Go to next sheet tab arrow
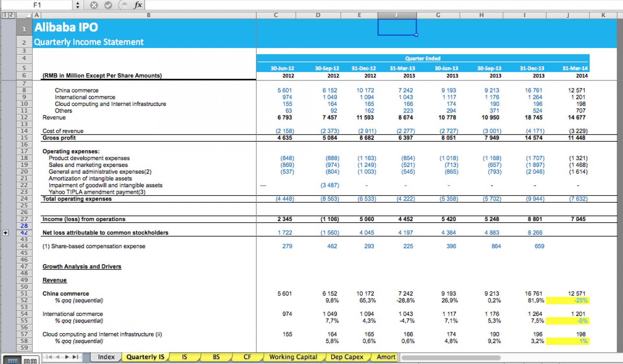This screenshot has width=623, height=364. [67, 357]
